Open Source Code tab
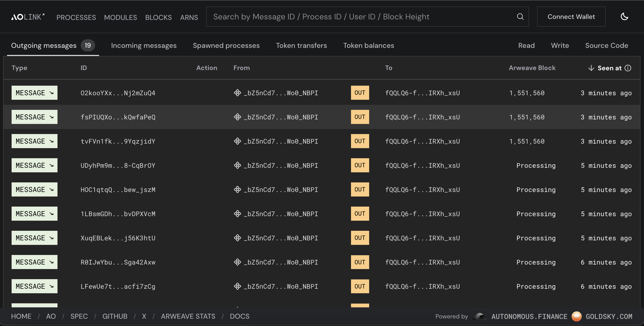644x326 pixels. [x=606, y=46]
